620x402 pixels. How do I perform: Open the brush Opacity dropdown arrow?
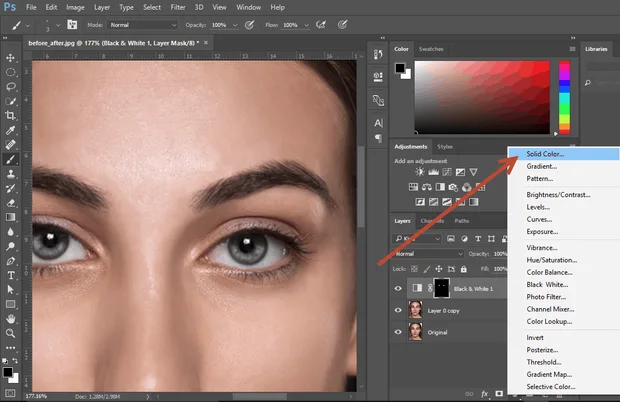[235, 25]
